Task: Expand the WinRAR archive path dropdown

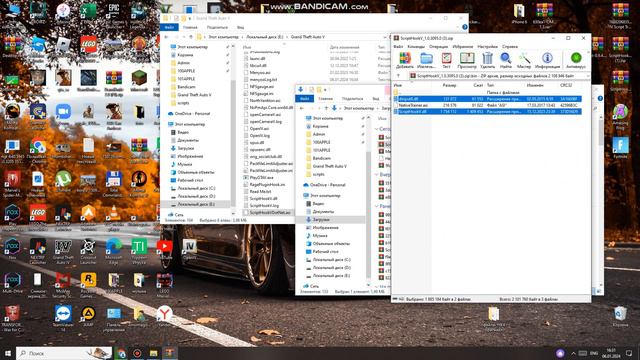Action: [x=588, y=76]
